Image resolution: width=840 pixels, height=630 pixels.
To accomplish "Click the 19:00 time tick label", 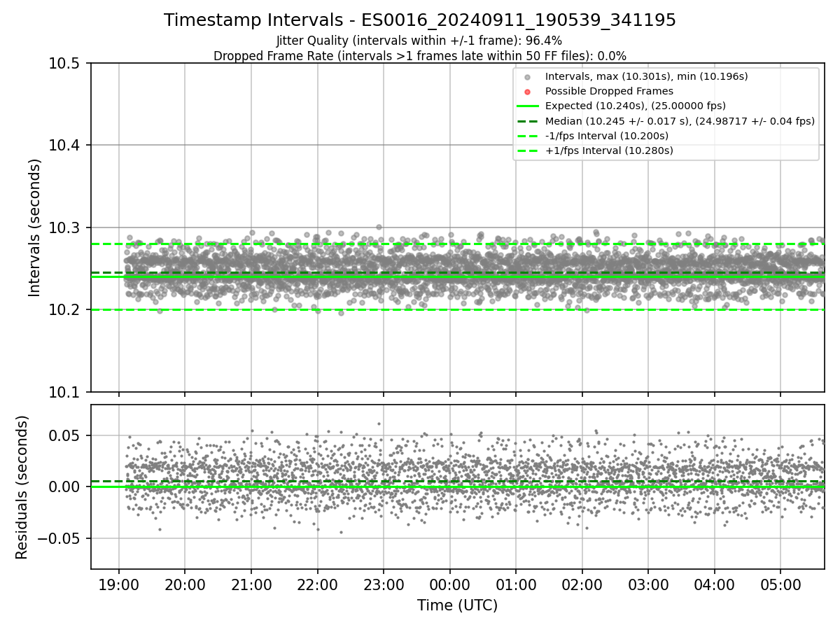I will point(118,584).
